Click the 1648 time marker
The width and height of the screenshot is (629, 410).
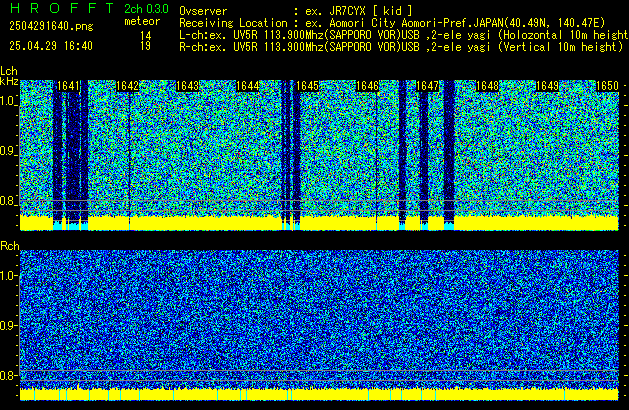click(487, 86)
